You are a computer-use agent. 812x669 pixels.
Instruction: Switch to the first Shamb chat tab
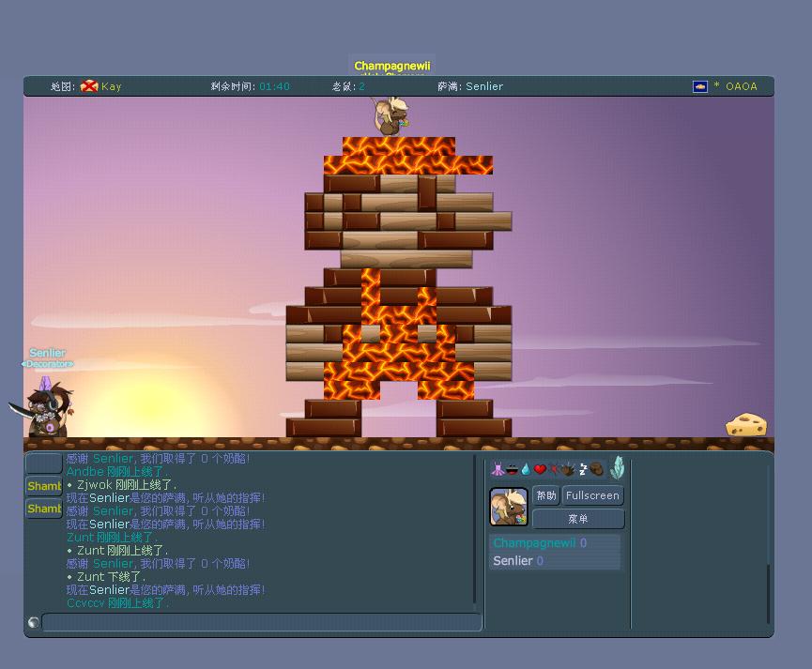coord(43,486)
